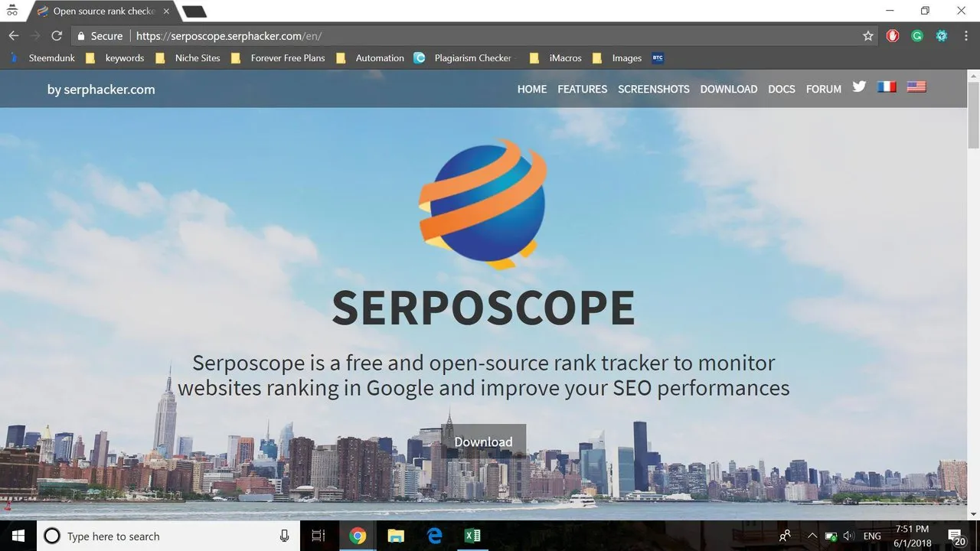
Task: Select the 'Open source rank checker' browser tab
Action: click(103, 11)
